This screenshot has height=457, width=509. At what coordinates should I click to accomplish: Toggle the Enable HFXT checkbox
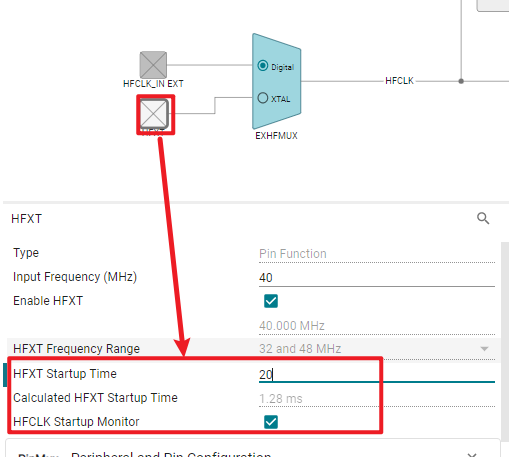click(x=271, y=301)
